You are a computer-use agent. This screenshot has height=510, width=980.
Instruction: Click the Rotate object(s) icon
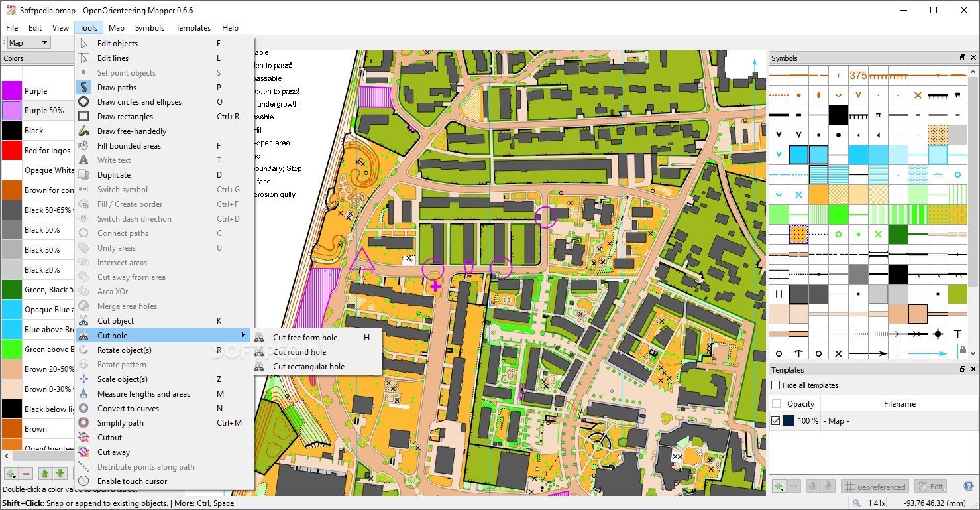coord(83,350)
